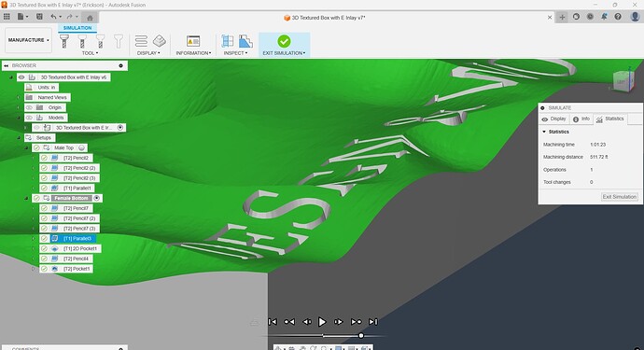Click the view cube in the viewport corner
Screen dimensions: 644x350
point(623,79)
